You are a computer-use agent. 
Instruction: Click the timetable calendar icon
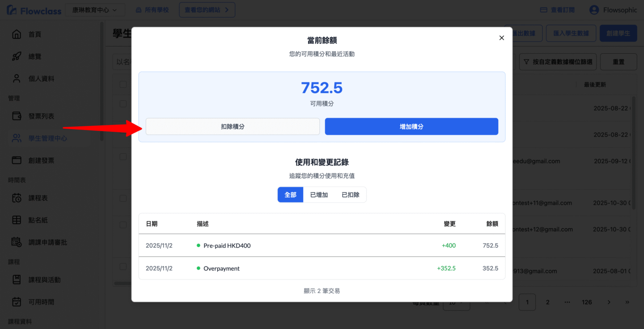pyautogui.click(x=17, y=198)
